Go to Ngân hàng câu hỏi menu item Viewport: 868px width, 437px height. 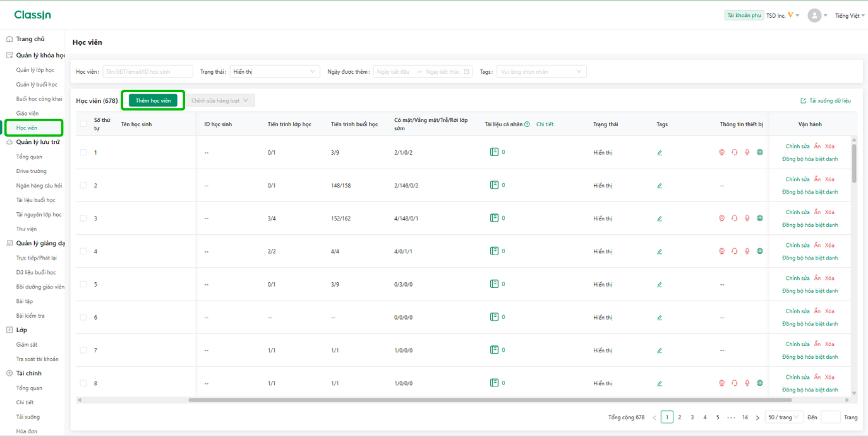coord(39,186)
